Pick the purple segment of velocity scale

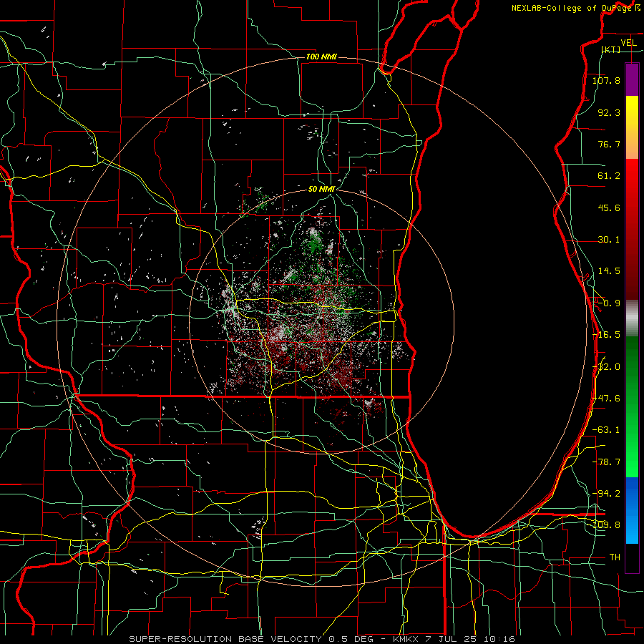632,79
